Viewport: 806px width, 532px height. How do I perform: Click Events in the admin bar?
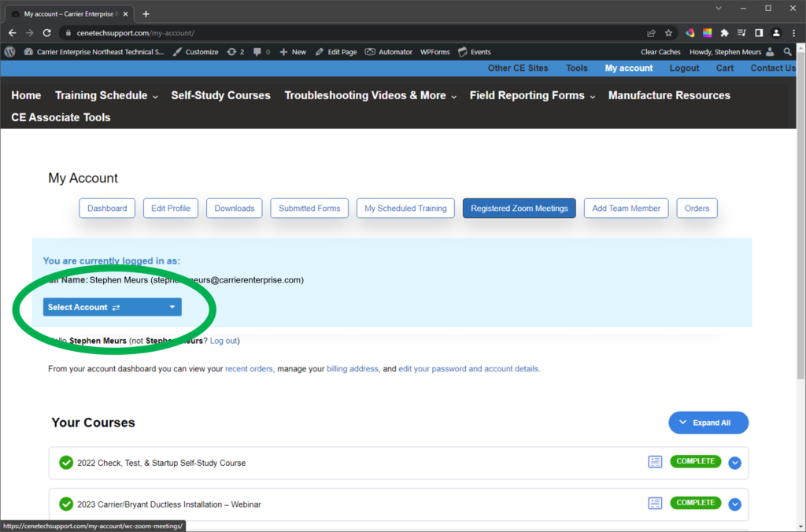[x=475, y=52]
